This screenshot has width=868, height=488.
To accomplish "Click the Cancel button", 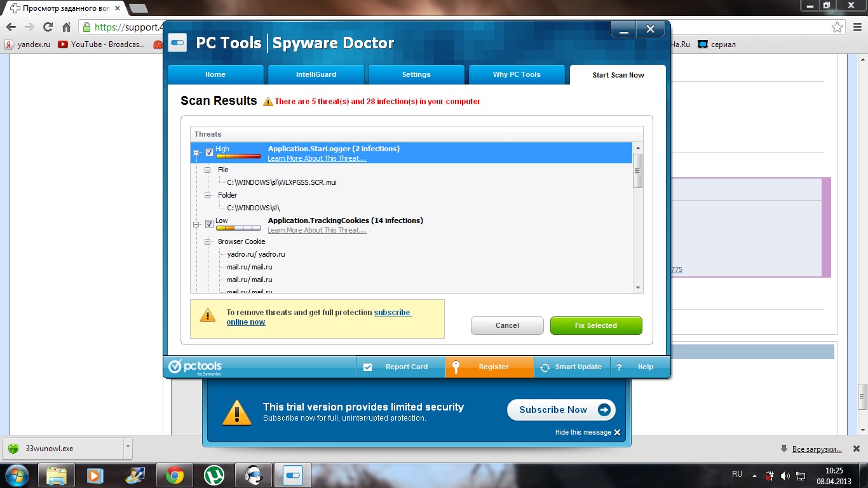I will (507, 325).
